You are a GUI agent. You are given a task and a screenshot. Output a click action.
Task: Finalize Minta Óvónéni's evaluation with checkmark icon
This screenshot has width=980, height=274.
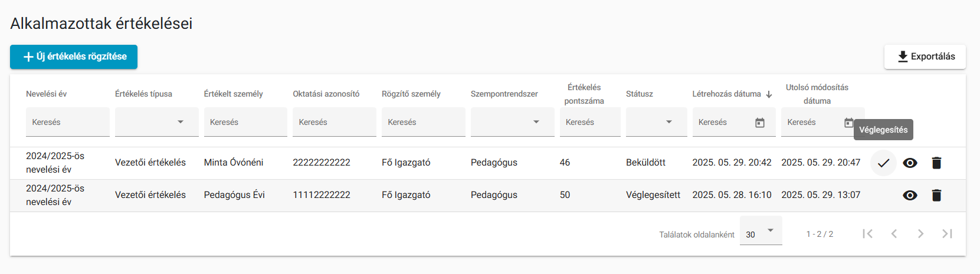883,163
